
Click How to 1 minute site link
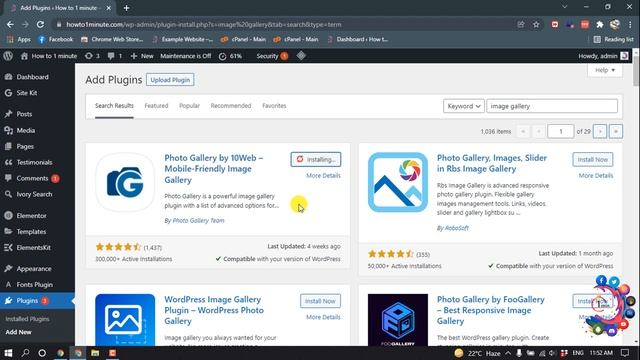[49, 56]
